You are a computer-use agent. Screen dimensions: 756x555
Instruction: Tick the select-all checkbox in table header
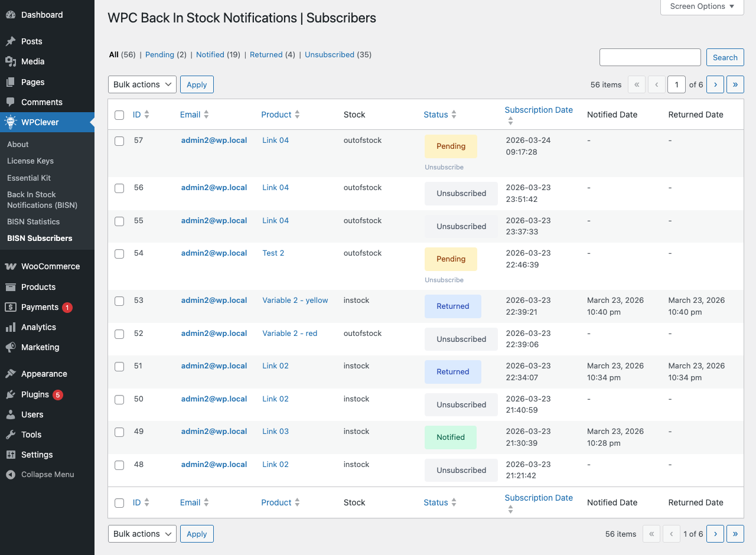119,115
